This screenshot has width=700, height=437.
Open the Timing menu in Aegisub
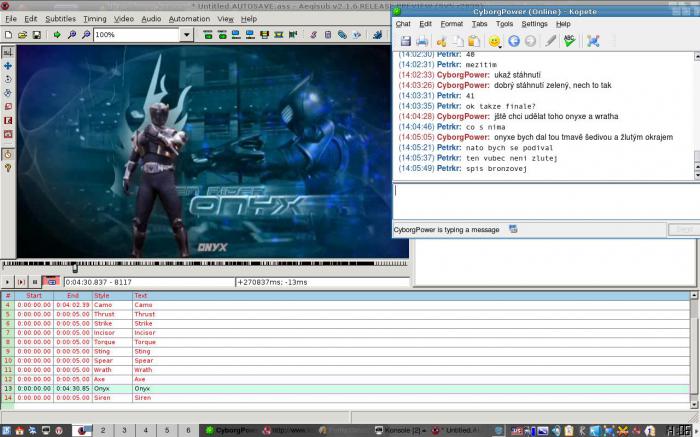pos(95,19)
